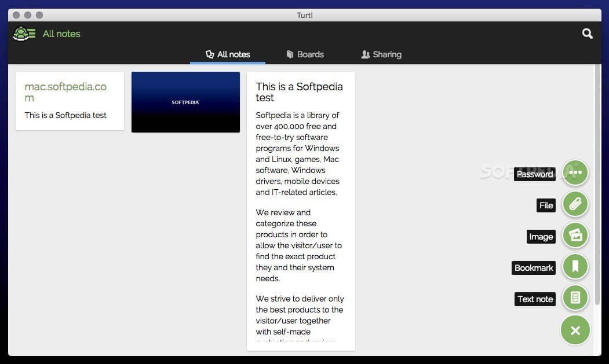
Task: Add a Password note via round button
Action: click(575, 172)
